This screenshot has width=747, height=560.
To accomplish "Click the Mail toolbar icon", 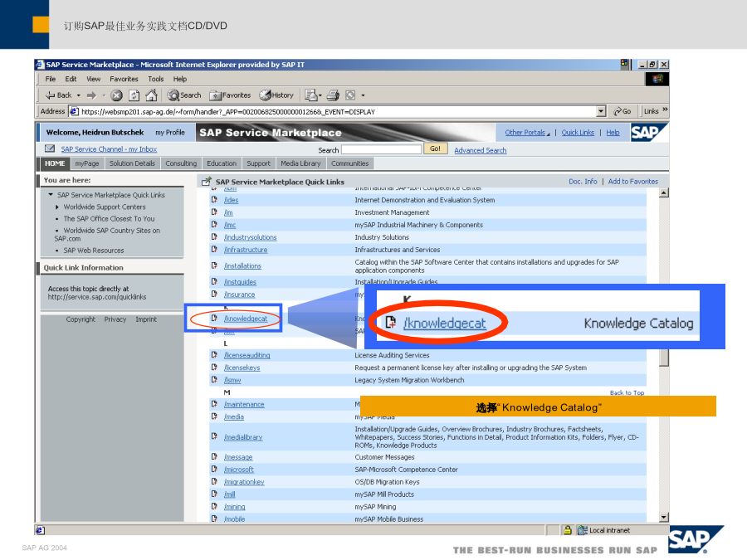I will click(x=311, y=95).
